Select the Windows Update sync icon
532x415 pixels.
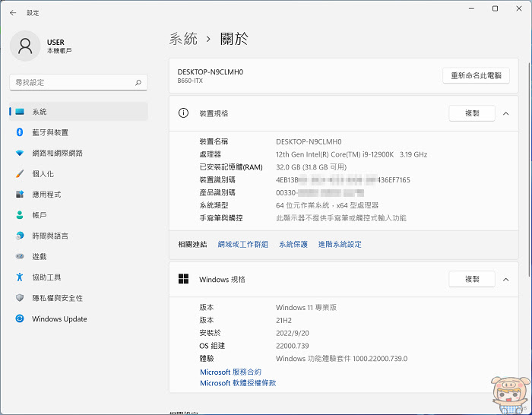20,318
